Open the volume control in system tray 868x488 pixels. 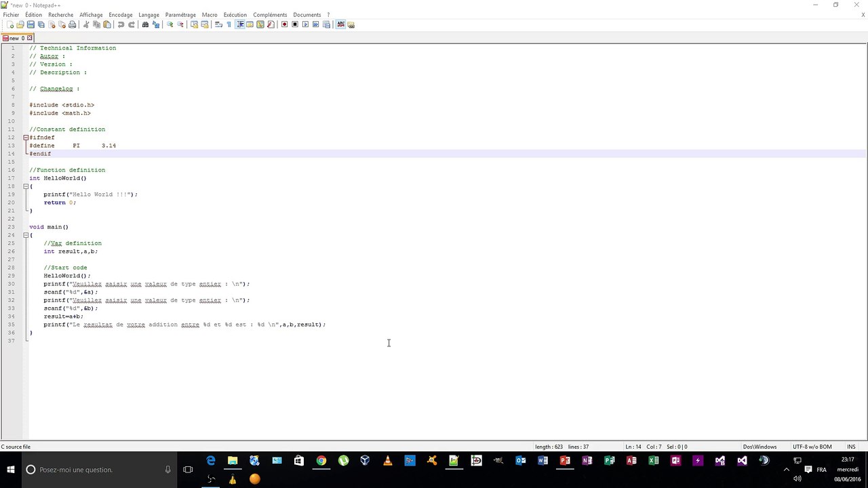tap(797, 479)
